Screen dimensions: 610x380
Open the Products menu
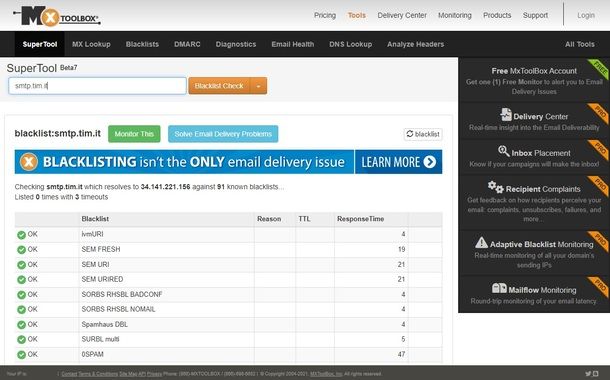[x=497, y=15]
